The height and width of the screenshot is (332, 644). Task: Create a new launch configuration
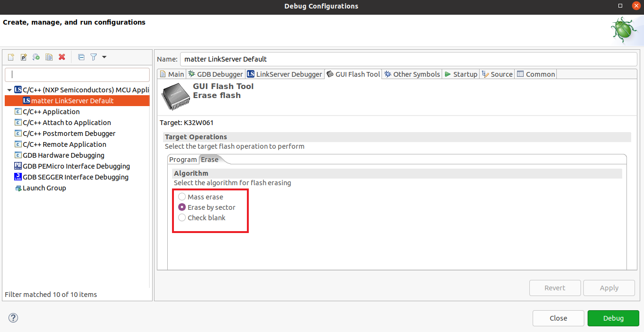(x=10, y=57)
